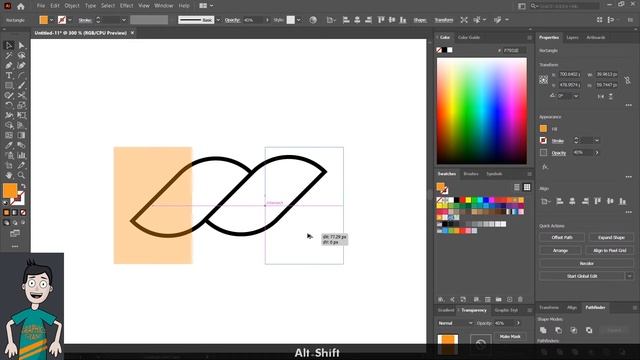Screen dimensions: 640x360
Task: Open the rotation angle dropdown
Action: 576,96
